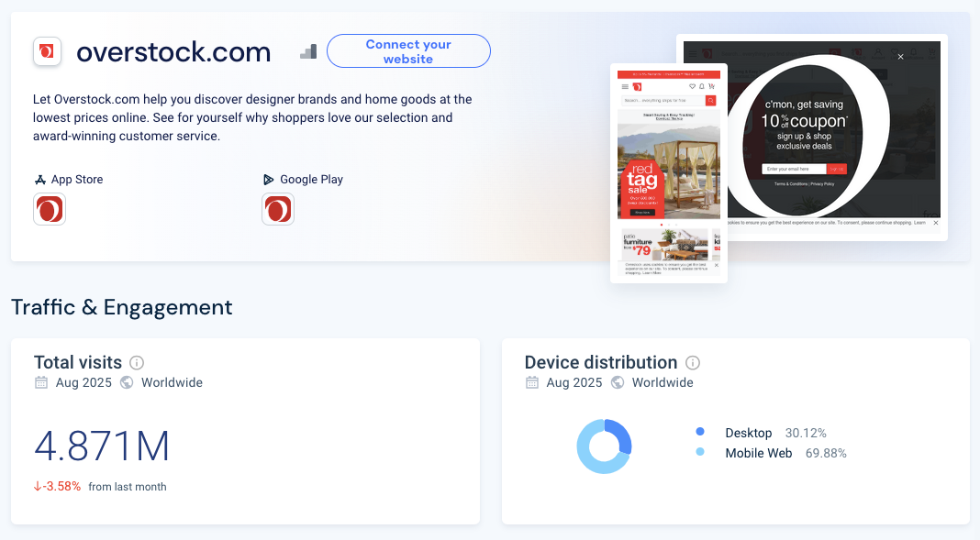Image resolution: width=980 pixels, height=540 pixels.
Task: Open the Google Play Overstock app icon
Action: [x=278, y=209]
